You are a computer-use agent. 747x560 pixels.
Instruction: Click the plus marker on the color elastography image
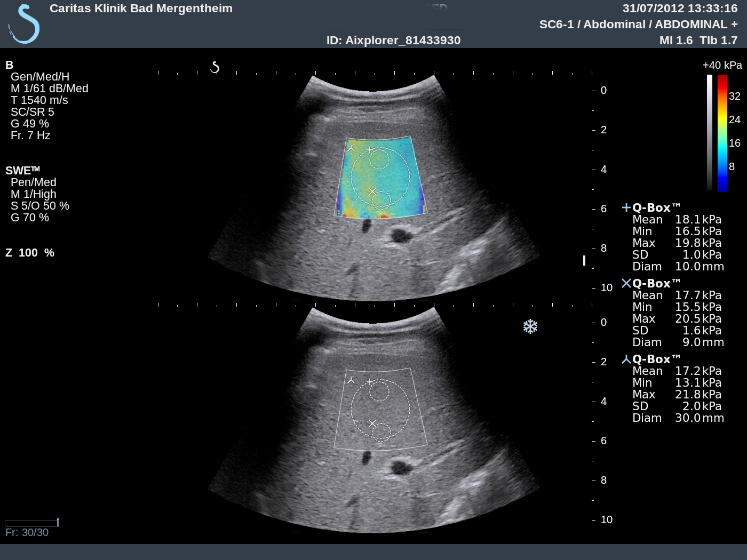coord(370,150)
